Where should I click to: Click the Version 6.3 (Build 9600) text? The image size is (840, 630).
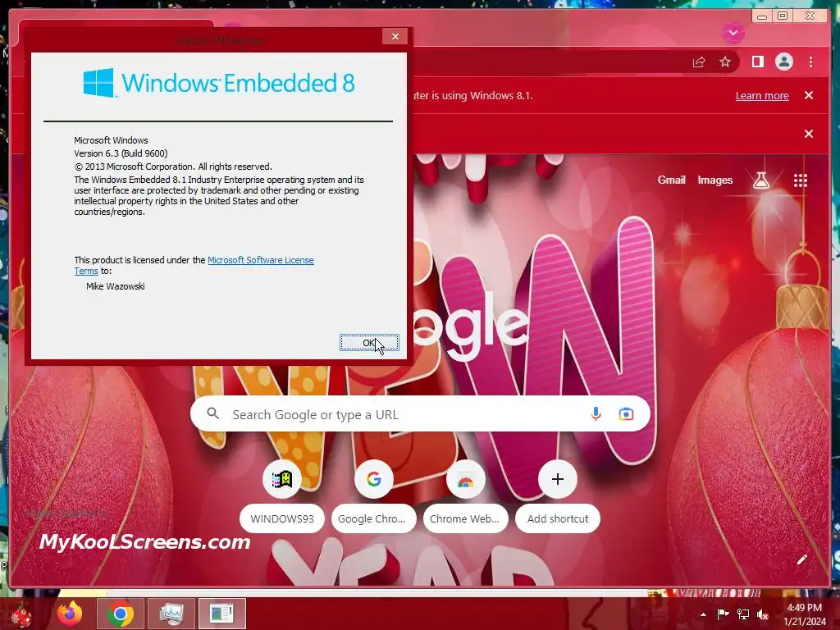121,153
